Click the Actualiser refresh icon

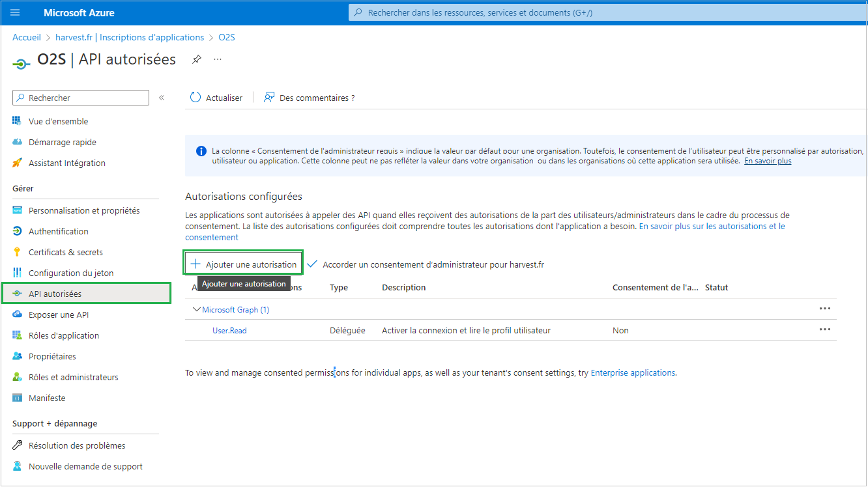[195, 98]
